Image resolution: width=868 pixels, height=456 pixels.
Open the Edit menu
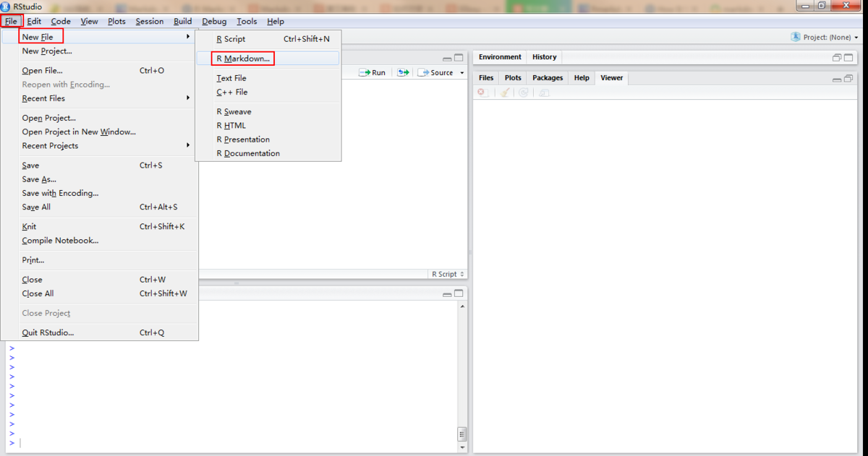tap(34, 21)
